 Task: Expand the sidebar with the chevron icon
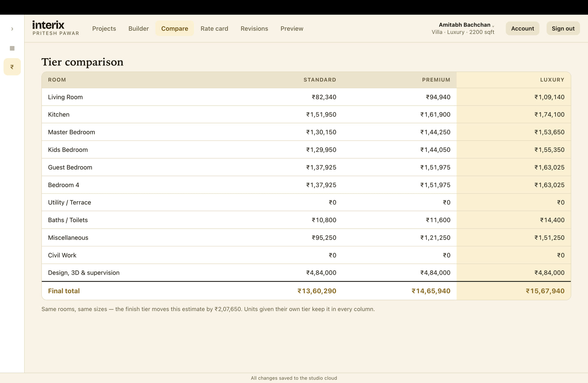[x=12, y=29]
